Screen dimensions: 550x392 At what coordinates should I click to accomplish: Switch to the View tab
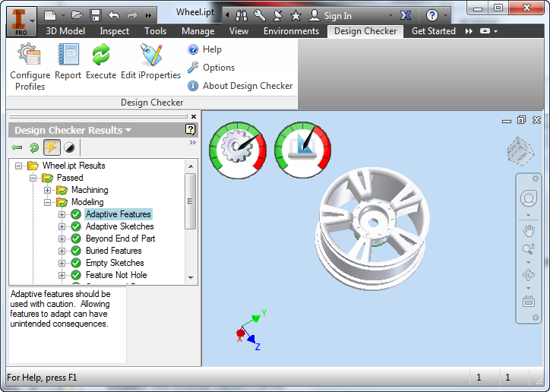239,31
